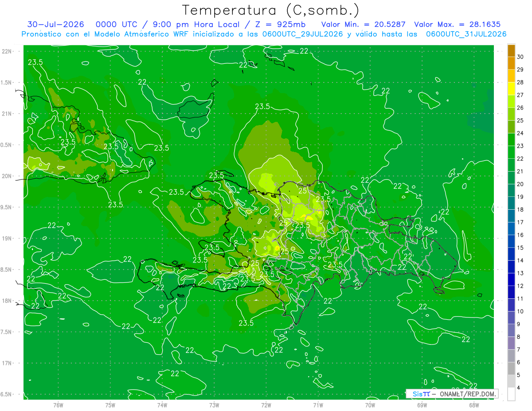Click the '18N' latitude axis label
The height and width of the screenshot is (411, 532).
click(x=8, y=301)
